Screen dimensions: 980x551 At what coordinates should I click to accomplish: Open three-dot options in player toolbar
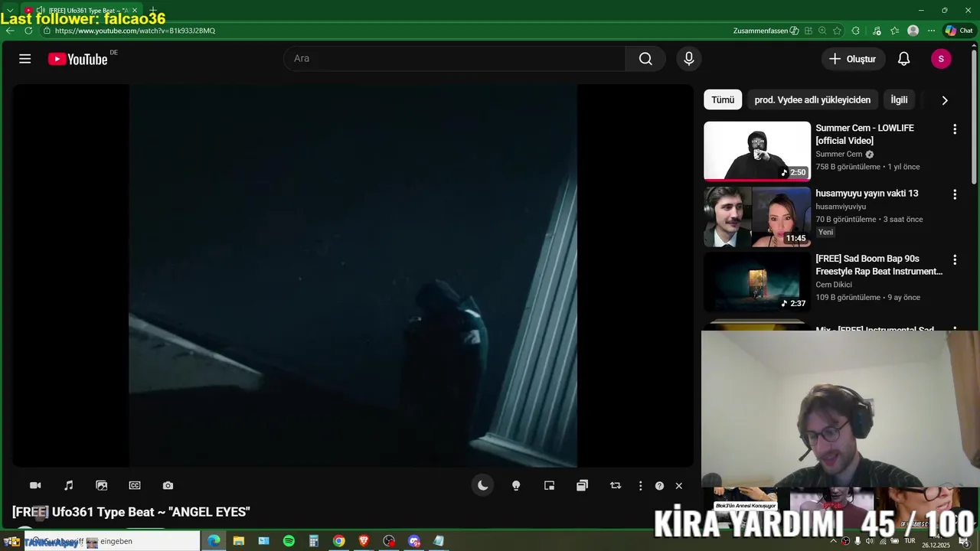(x=640, y=485)
